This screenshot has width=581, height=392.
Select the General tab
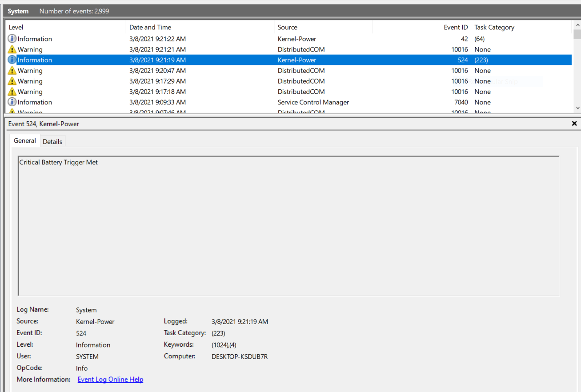pos(25,140)
